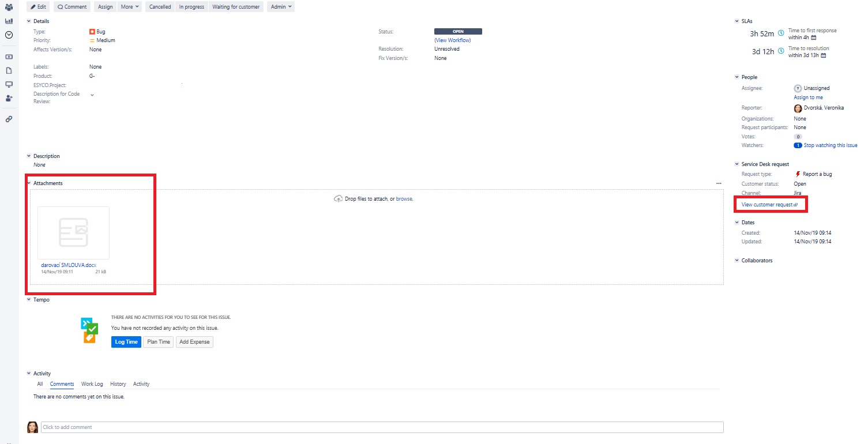Click the 'Assign to me' link
This screenshot has height=444, width=868.
pos(808,97)
